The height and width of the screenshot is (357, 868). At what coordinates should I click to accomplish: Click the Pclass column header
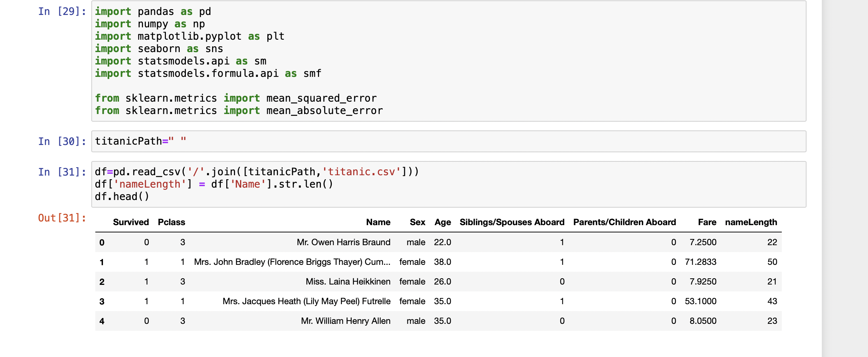[171, 222]
